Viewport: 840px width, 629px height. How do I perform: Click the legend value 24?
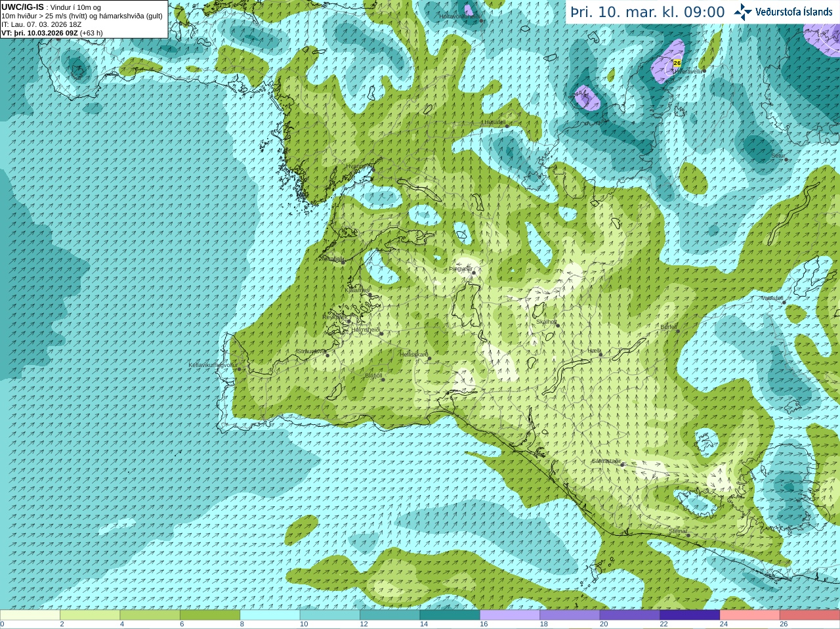point(724,624)
